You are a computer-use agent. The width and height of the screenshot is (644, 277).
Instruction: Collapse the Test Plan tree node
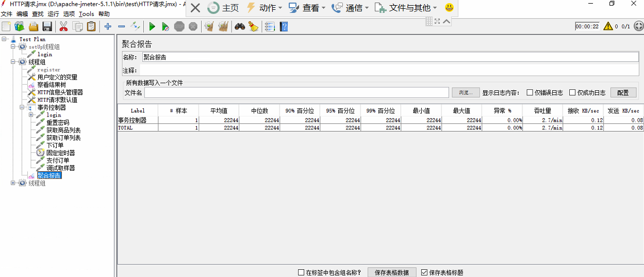(x=4, y=39)
